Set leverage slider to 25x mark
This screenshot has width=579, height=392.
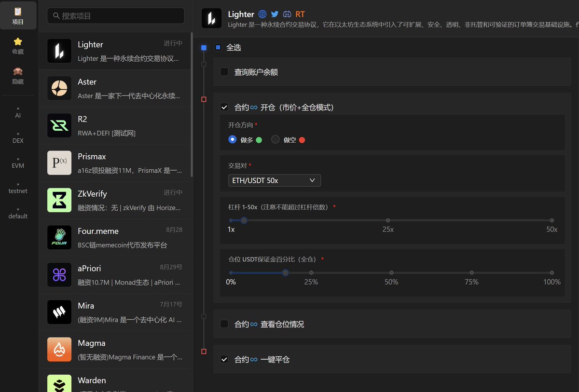(388, 220)
